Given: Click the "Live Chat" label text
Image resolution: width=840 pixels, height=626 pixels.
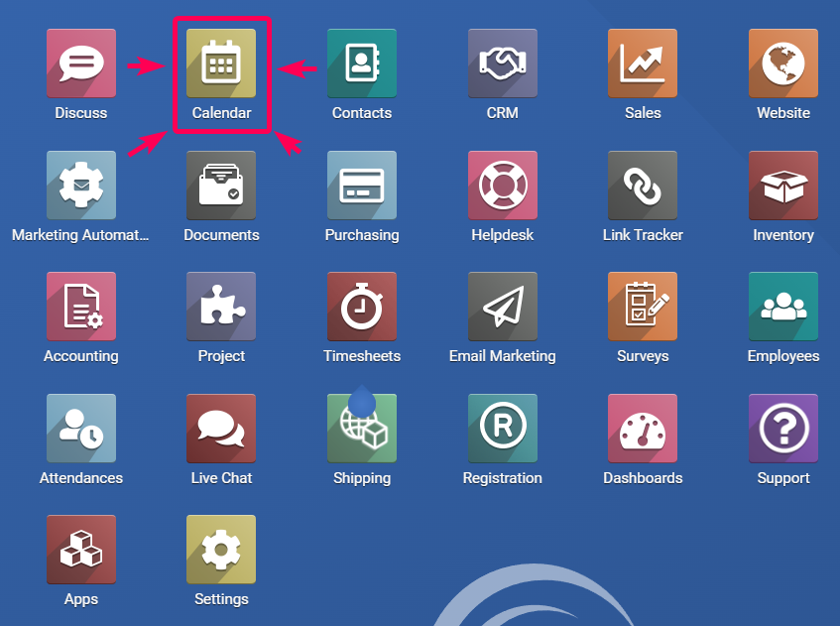Looking at the screenshot, I should click(221, 477).
